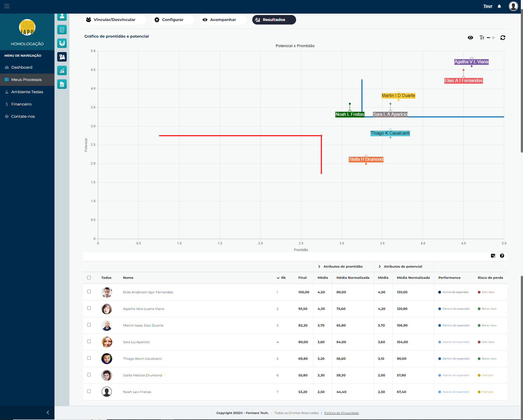Screen dimensions: 523x420
Task: Click the Final column header
Action: point(302,278)
